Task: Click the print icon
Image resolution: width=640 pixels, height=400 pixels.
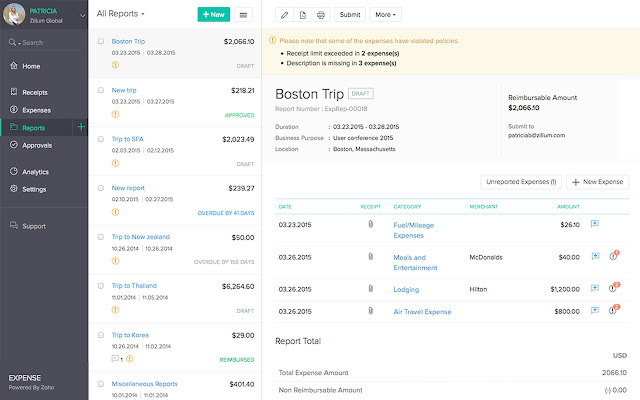Action: coord(321,15)
